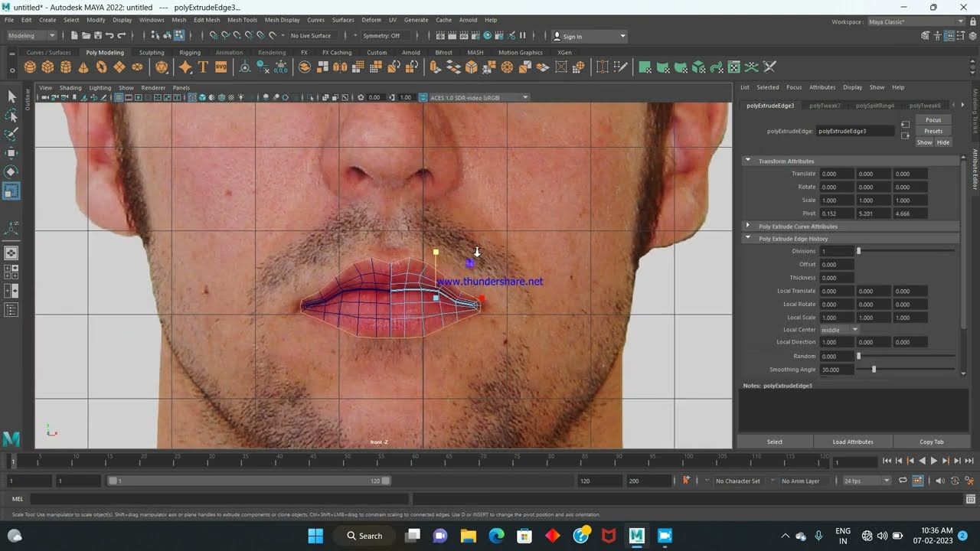Viewport: 980px width, 551px height.
Task: Click the Undo arrow icon
Action: pyautogui.click(x=109, y=36)
